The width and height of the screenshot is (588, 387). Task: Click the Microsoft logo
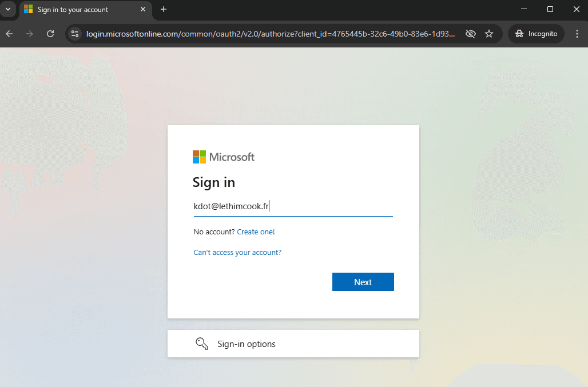pyautogui.click(x=224, y=157)
